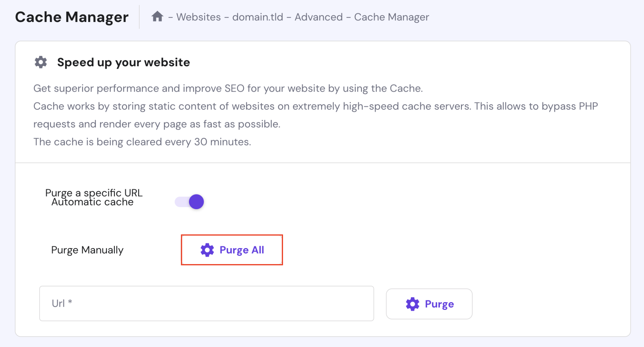Click the Purge Manually label
This screenshot has height=347, width=644.
[88, 250]
